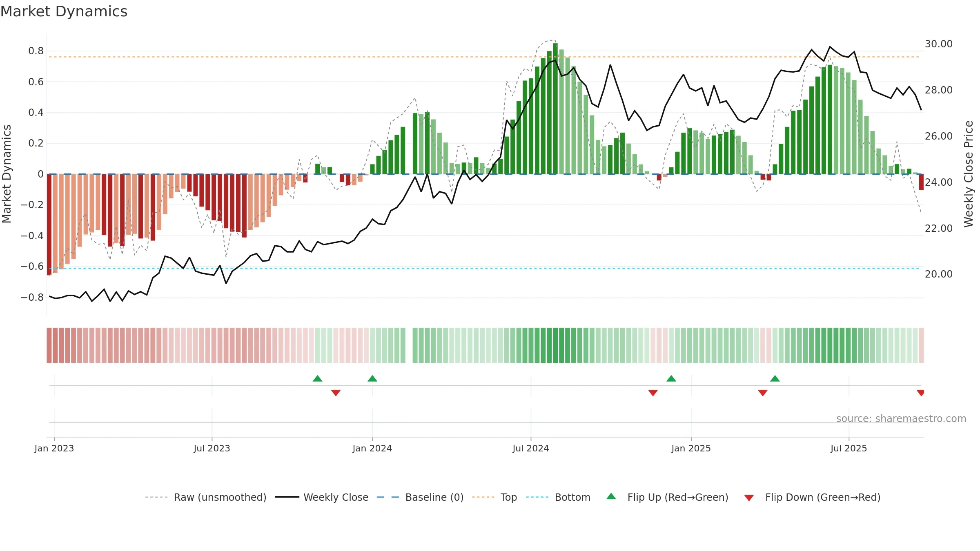This screenshot has width=980, height=551.
Task: Click the 0.8 left axis tick label
Action: [36, 51]
